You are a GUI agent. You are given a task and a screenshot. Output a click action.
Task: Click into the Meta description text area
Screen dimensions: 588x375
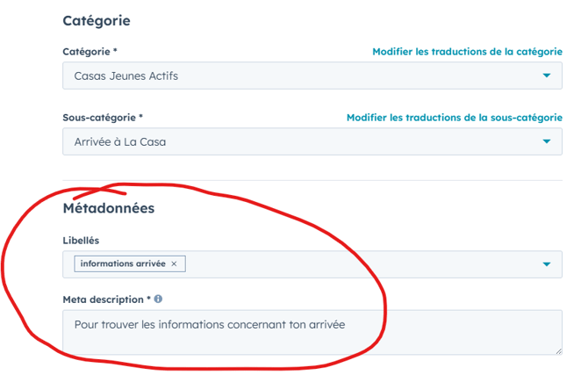pos(312,332)
